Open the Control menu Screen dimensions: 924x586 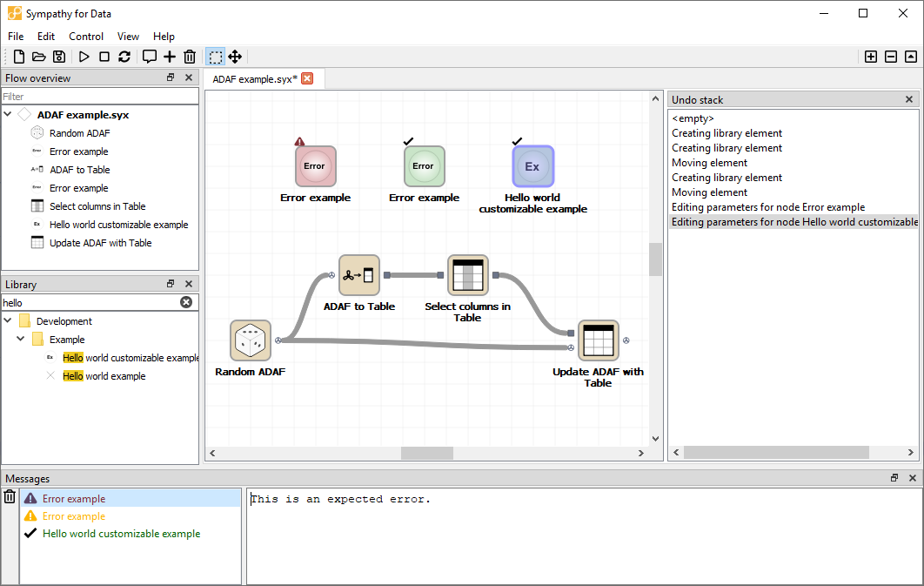point(86,37)
